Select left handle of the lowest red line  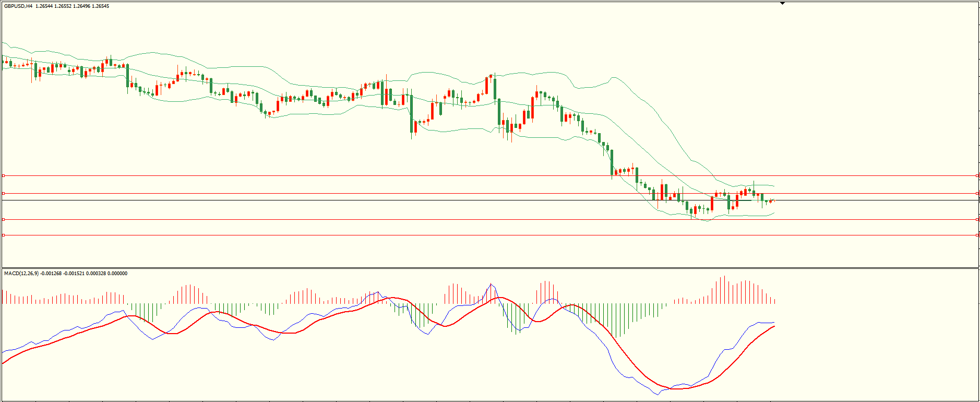click(x=4, y=235)
